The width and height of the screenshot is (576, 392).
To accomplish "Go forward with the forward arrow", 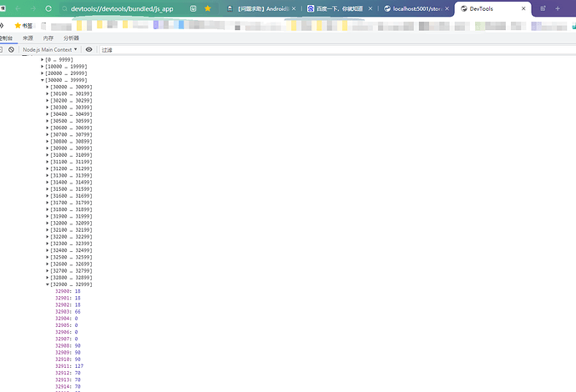I will tap(33, 8).
